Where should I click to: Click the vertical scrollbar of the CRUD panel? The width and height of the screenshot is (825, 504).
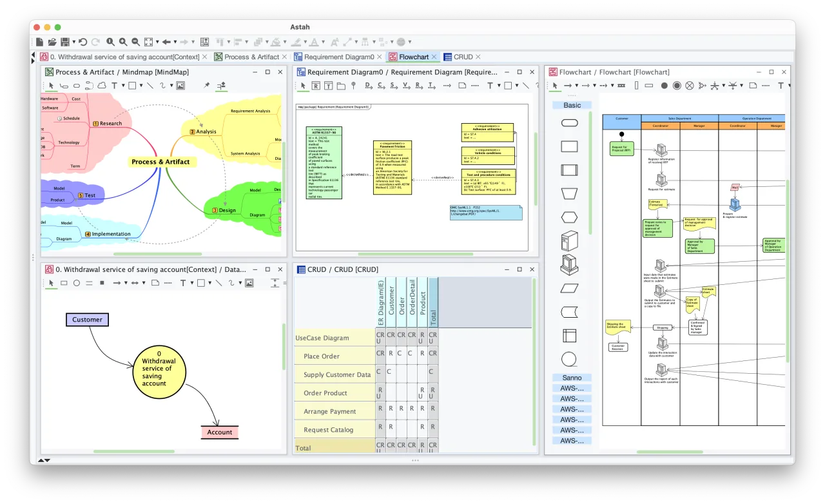(534, 361)
